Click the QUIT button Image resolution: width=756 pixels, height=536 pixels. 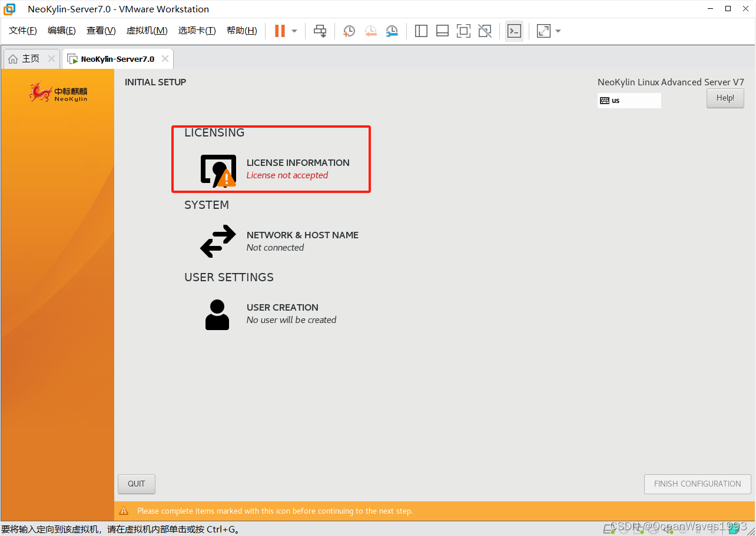coord(137,484)
